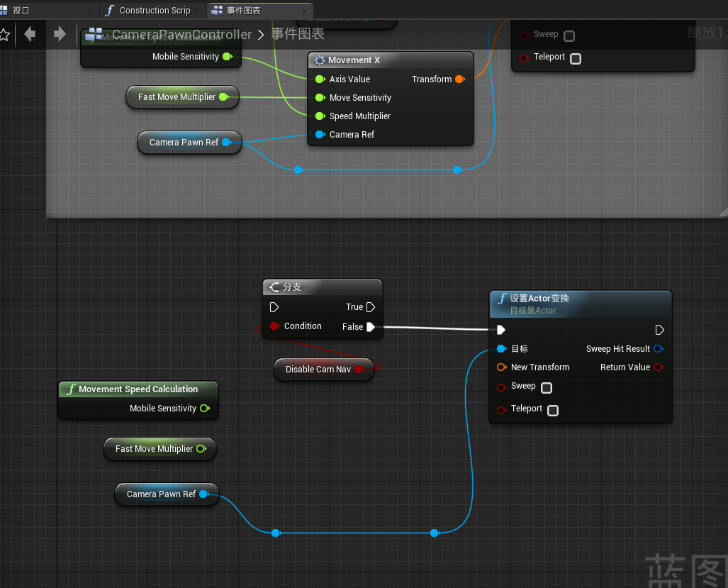Click the left reroute node on upper blue wire
Screen dimensions: 728x588
click(298, 170)
